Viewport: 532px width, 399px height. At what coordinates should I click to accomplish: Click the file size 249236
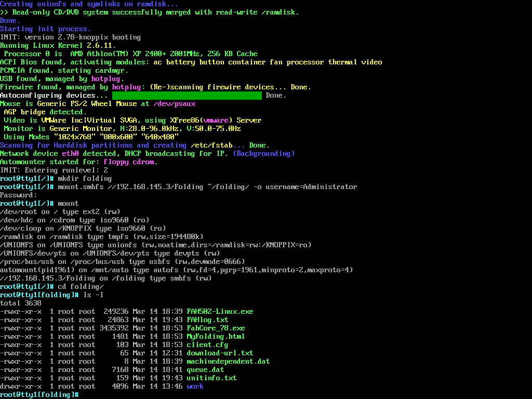point(116,312)
